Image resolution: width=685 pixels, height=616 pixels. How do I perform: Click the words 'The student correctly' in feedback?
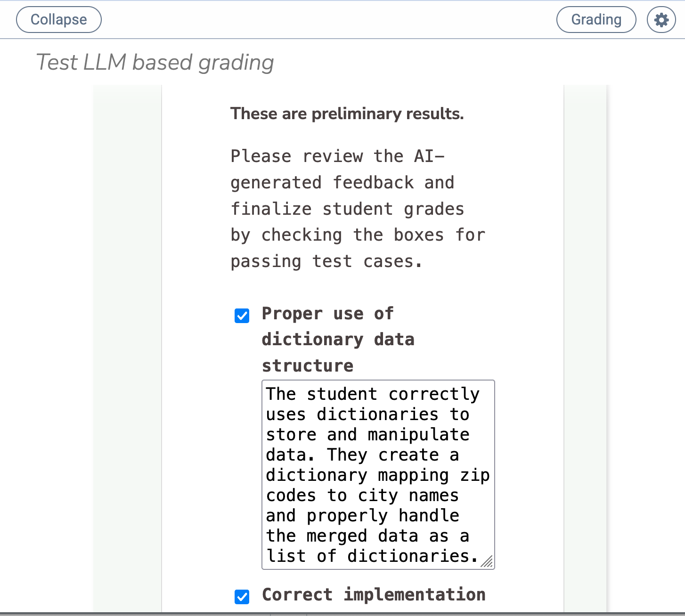point(373,394)
